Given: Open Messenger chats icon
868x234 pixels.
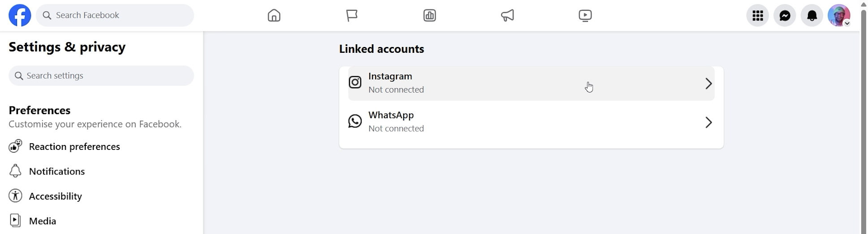Looking at the screenshot, I should point(785,16).
